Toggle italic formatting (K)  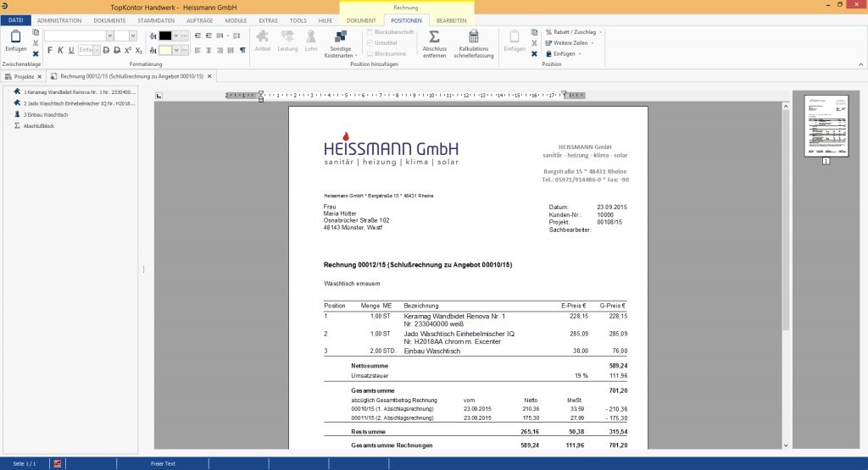[60, 50]
